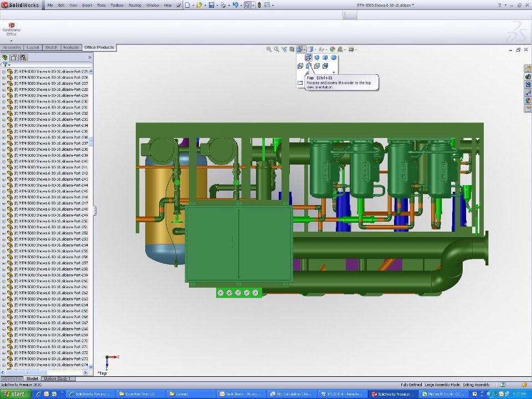Switch to FeatureManager design tree tab

pyautogui.click(x=5, y=57)
